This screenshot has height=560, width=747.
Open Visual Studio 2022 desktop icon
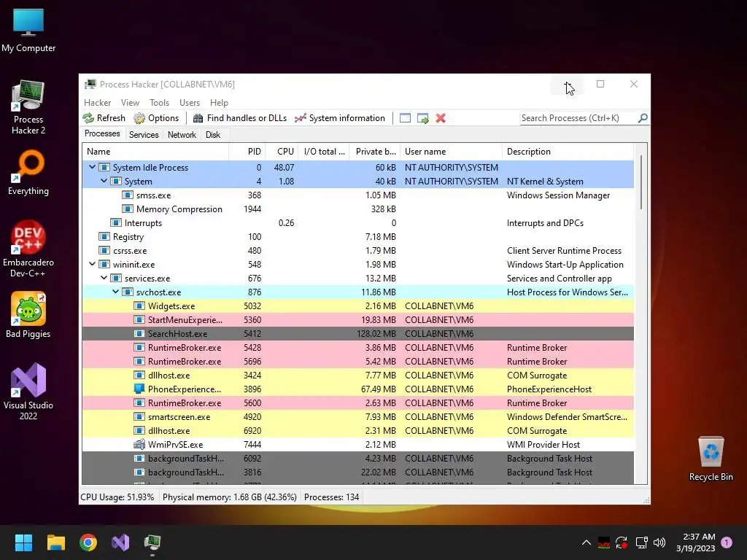[28, 392]
